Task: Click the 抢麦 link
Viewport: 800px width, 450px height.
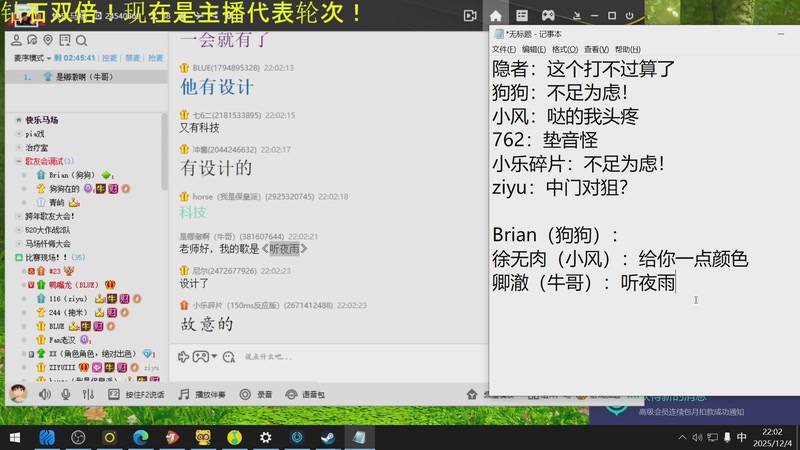Action: (156, 58)
